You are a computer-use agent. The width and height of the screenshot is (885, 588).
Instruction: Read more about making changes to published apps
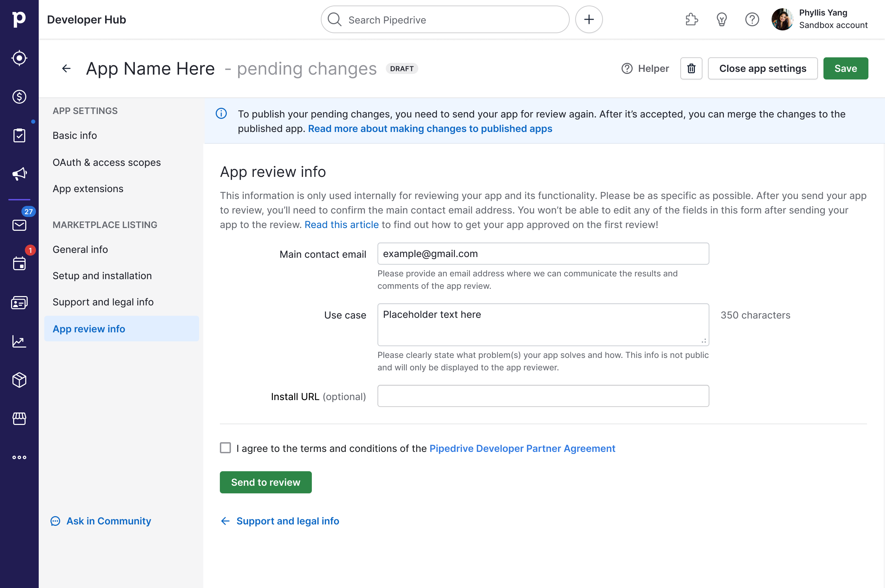429,128
